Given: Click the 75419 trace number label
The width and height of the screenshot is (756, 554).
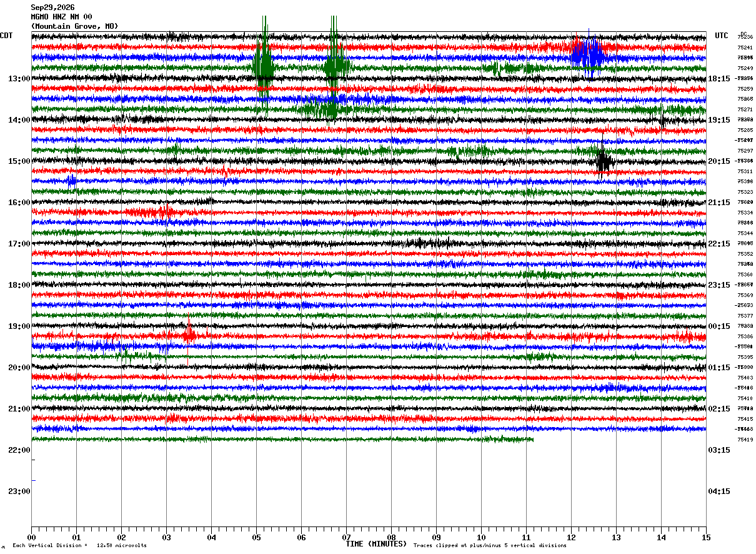Looking at the screenshot, I should pos(745,440).
